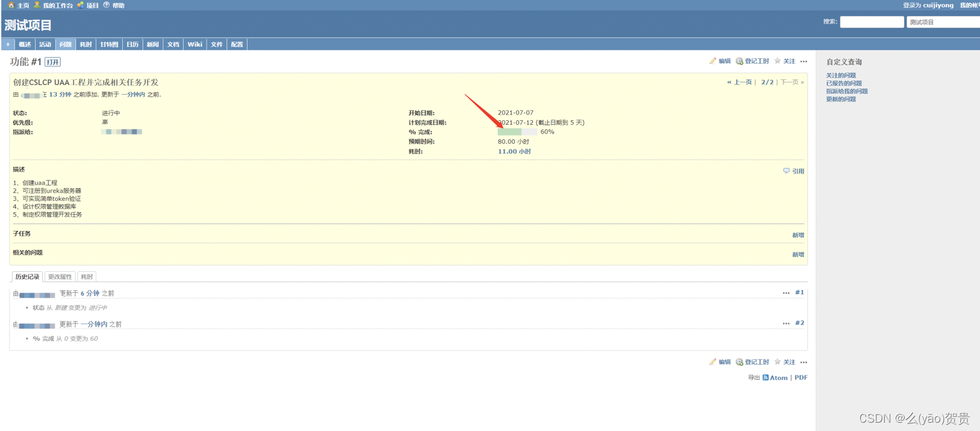Viewport: 980px width, 431px height.
Task: Add a subtask via 子任务 新增
Action: tap(798, 235)
